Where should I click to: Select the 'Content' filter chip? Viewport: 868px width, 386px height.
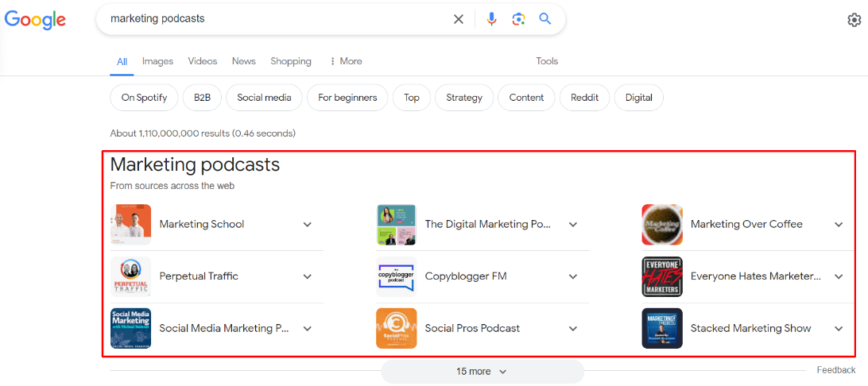coord(526,98)
